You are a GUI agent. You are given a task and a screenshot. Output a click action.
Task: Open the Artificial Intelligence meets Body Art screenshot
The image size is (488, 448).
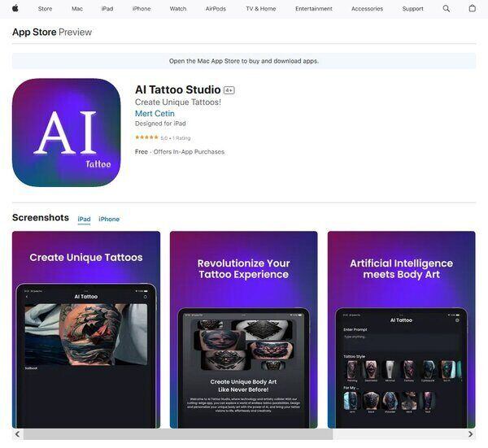pos(402,330)
